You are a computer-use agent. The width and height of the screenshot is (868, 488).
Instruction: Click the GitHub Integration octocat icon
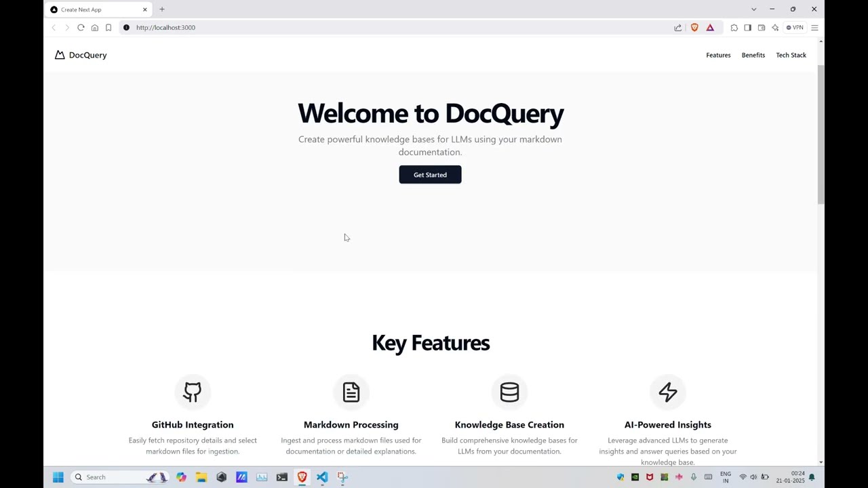(193, 392)
